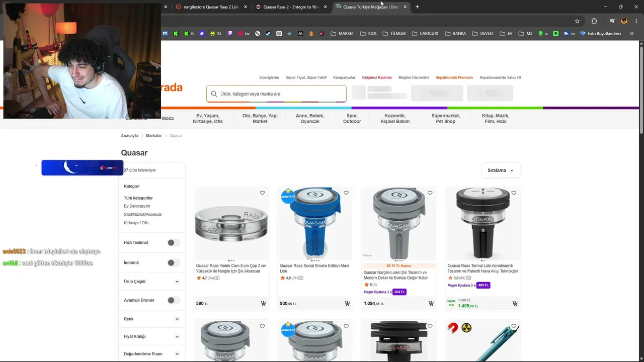Open the blue Social Smoke Edition product image
The image size is (644, 362).
tap(315, 223)
